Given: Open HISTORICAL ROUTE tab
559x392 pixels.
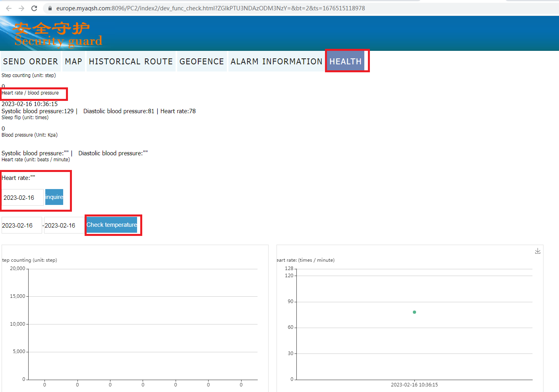Looking at the screenshot, I should pyautogui.click(x=131, y=62).
